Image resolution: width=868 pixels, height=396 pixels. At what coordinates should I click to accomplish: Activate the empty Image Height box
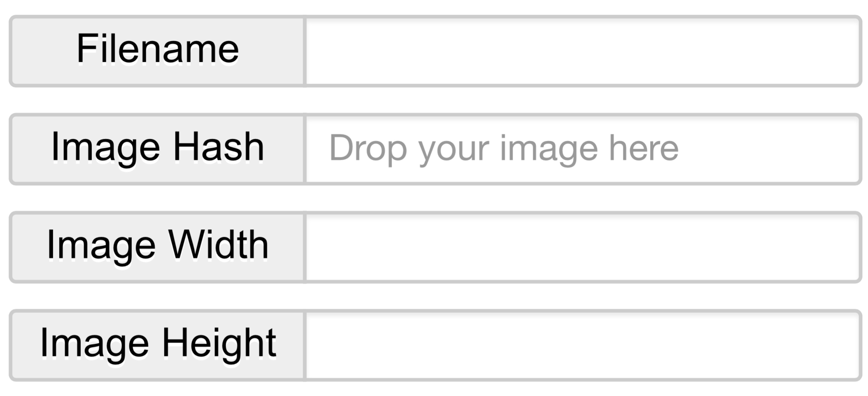tap(583, 345)
